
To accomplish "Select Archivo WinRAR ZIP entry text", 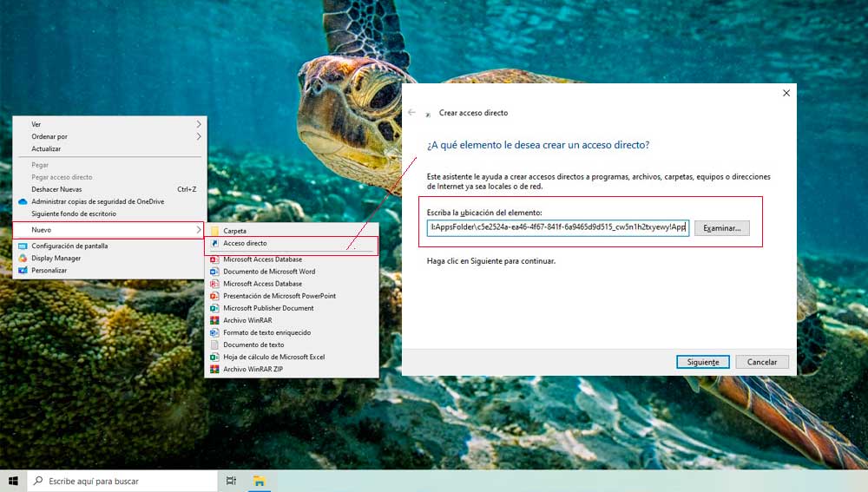I will [x=253, y=369].
